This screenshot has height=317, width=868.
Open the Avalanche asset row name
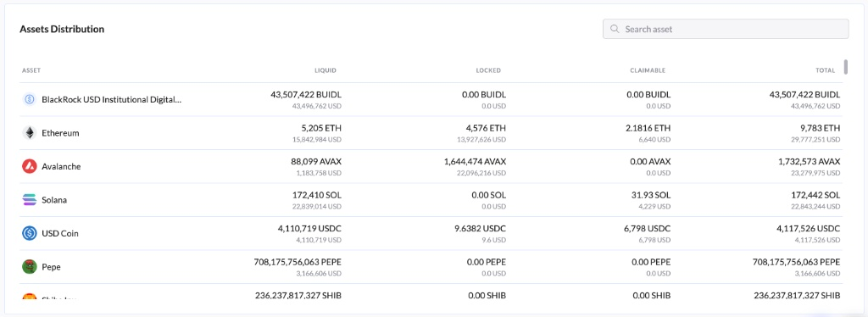[61, 166]
